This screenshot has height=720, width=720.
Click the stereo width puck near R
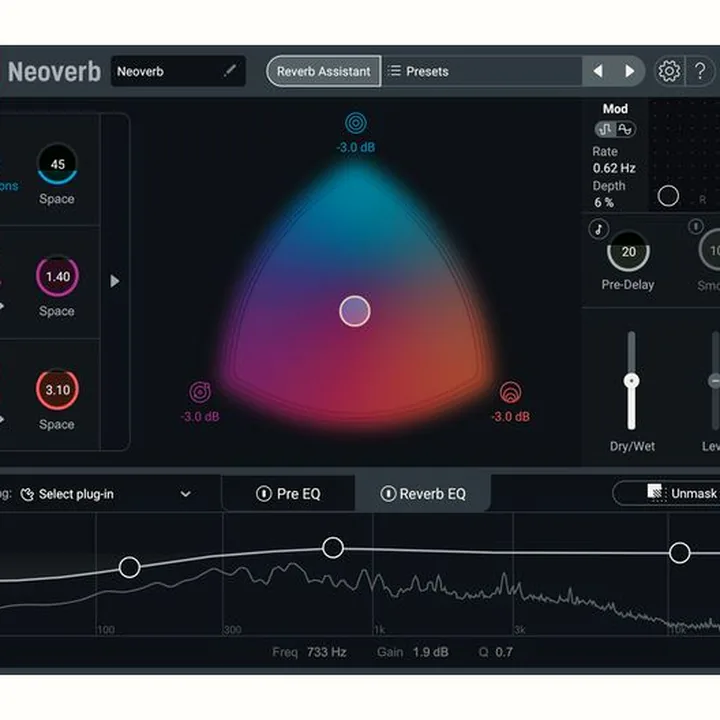point(668,196)
